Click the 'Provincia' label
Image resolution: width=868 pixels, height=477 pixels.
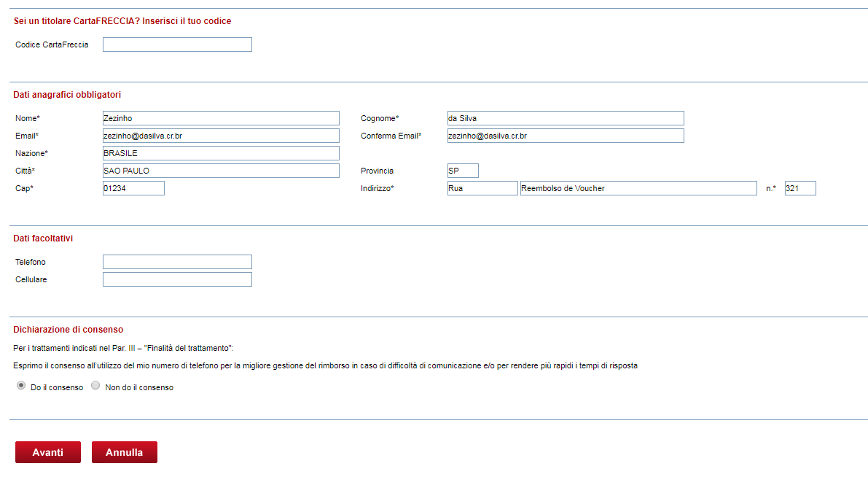(377, 171)
